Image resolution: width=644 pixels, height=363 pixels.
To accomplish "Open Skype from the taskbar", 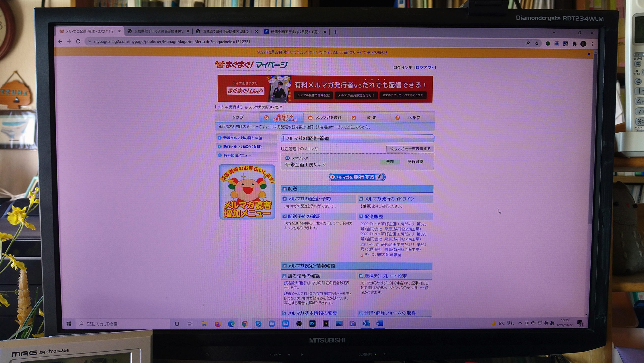I will [x=258, y=324].
